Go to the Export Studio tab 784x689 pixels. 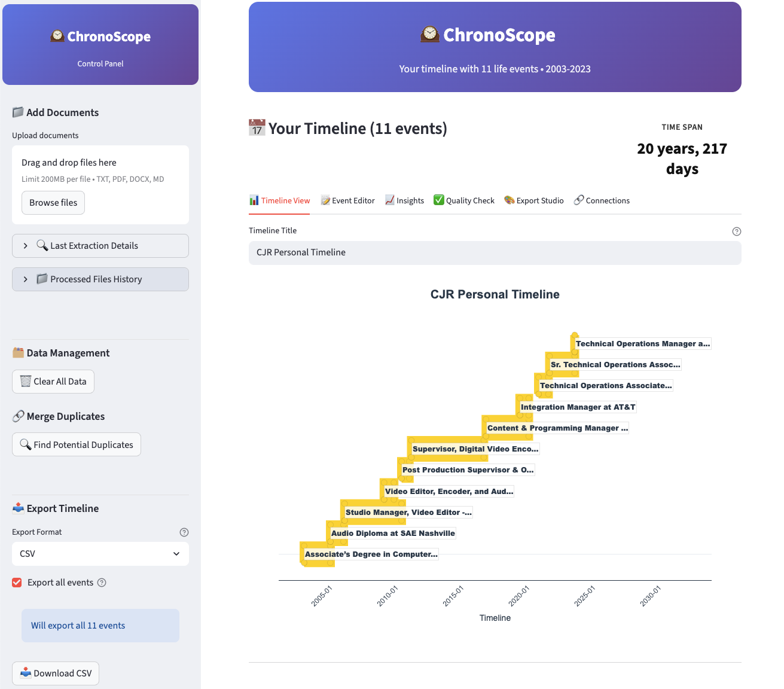534,200
